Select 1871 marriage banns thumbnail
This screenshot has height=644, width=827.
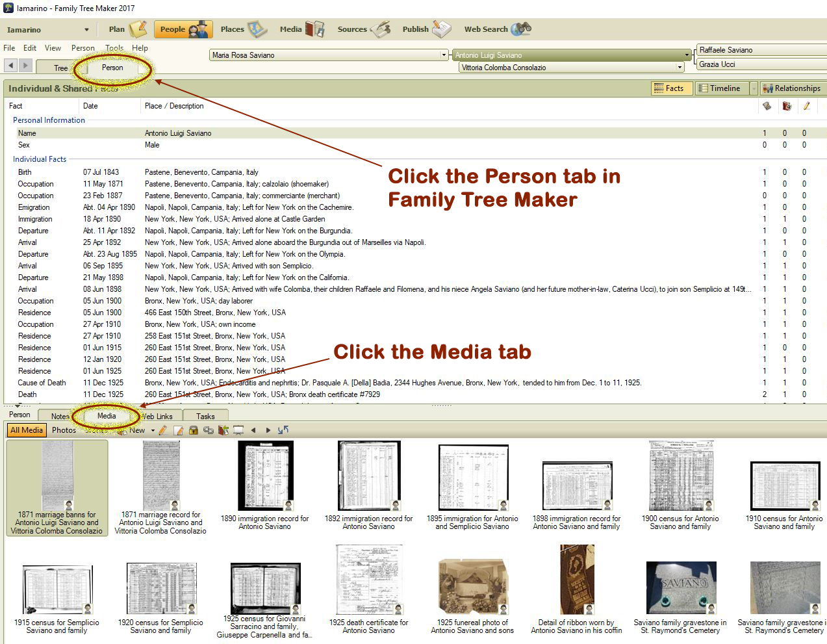point(57,488)
